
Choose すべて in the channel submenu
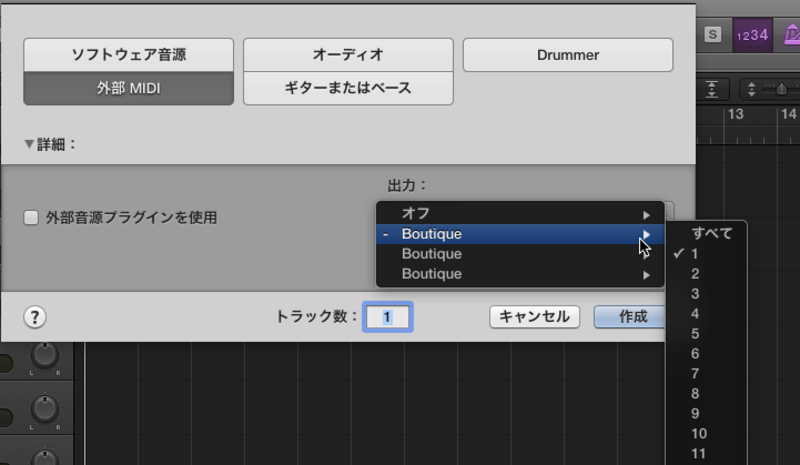point(711,234)
